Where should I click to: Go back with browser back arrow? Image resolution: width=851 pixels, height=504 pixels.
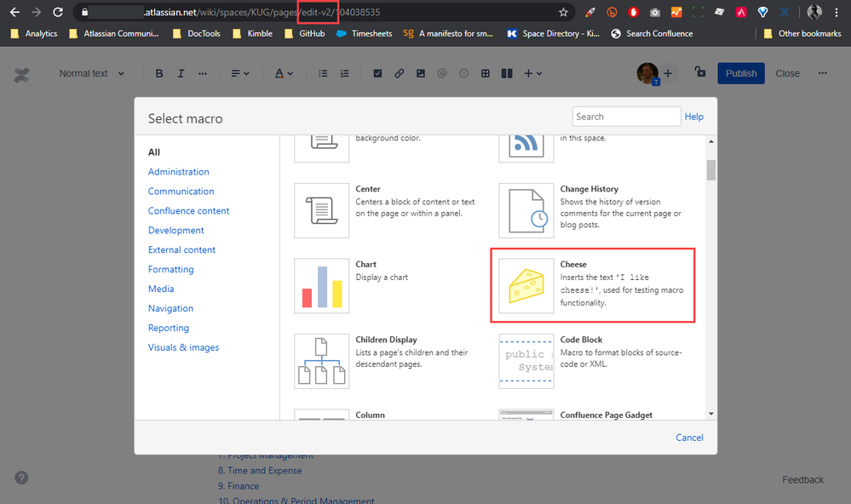14,12
